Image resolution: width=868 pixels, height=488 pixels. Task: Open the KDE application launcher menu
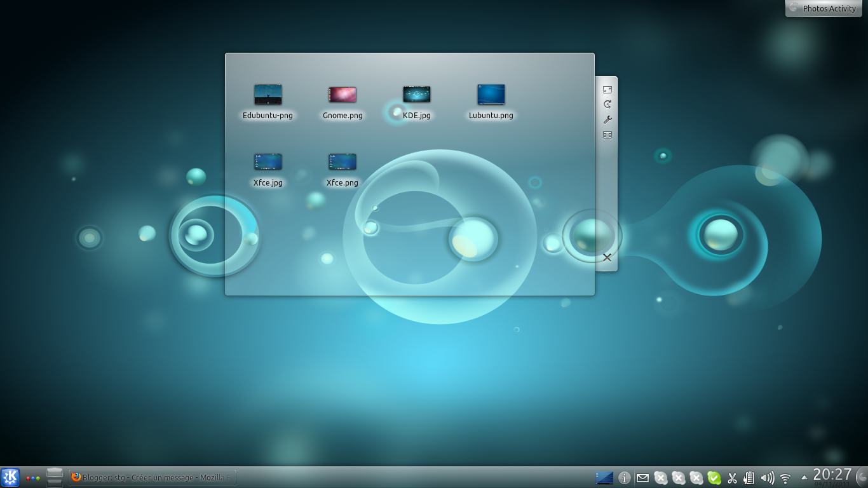pyautogui.click(x=10, y=477)
